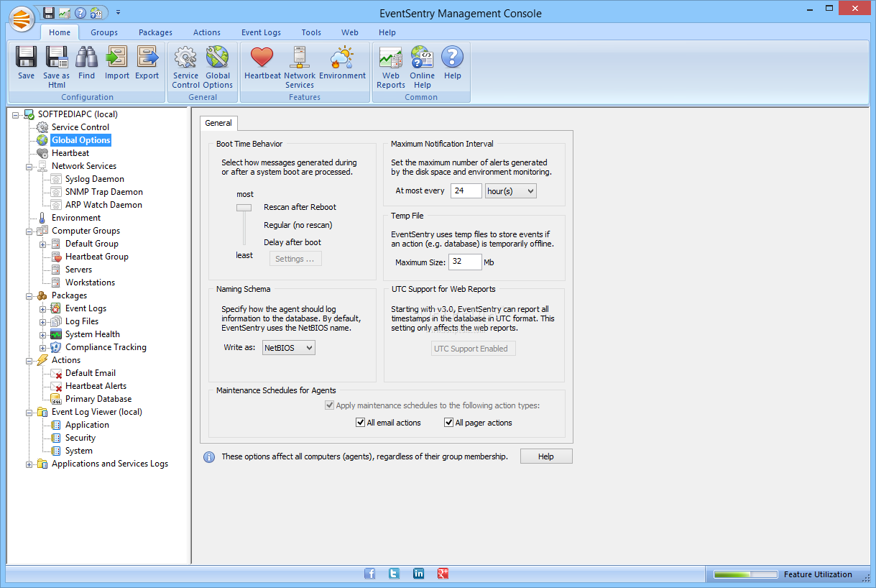Switch to the Groups ribbon tab
The height and width of the screenshot is (588, 876).
click(x=104, y=32)
